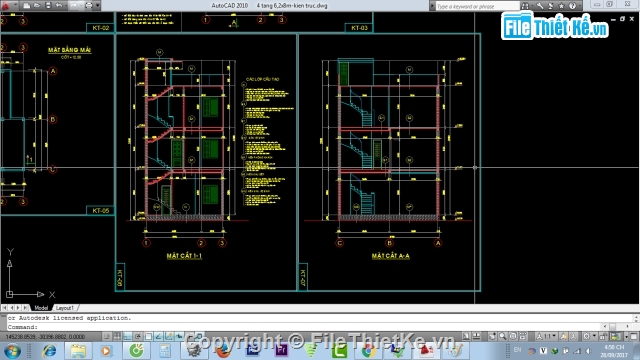Go to previous layout tab arrow
Screen dimensions: 640x360
click(x=11, y=308)
